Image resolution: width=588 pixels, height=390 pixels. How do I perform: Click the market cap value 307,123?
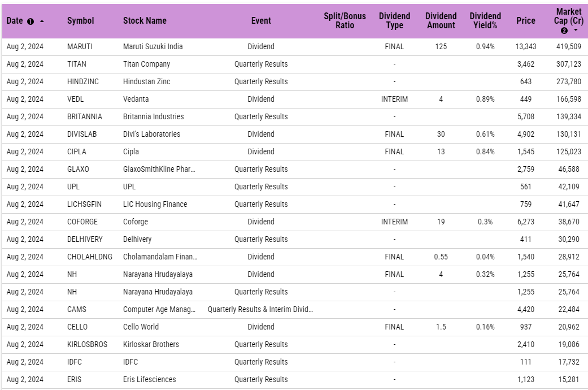pyautogui.click(x=569, y=64)
